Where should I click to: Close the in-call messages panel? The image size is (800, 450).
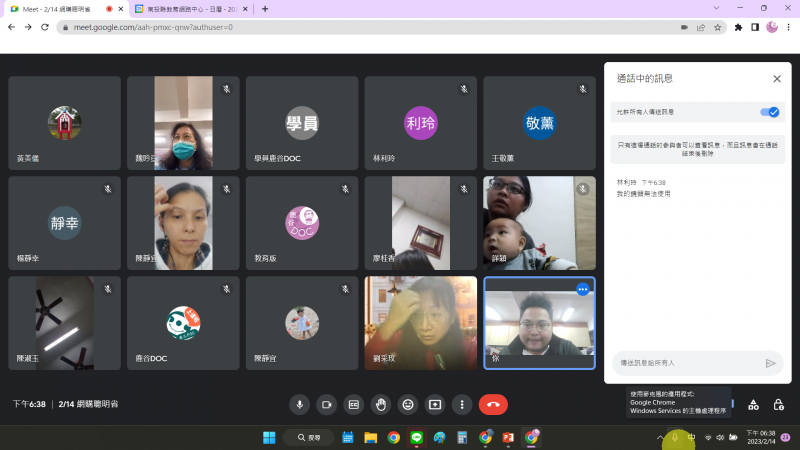777,79
